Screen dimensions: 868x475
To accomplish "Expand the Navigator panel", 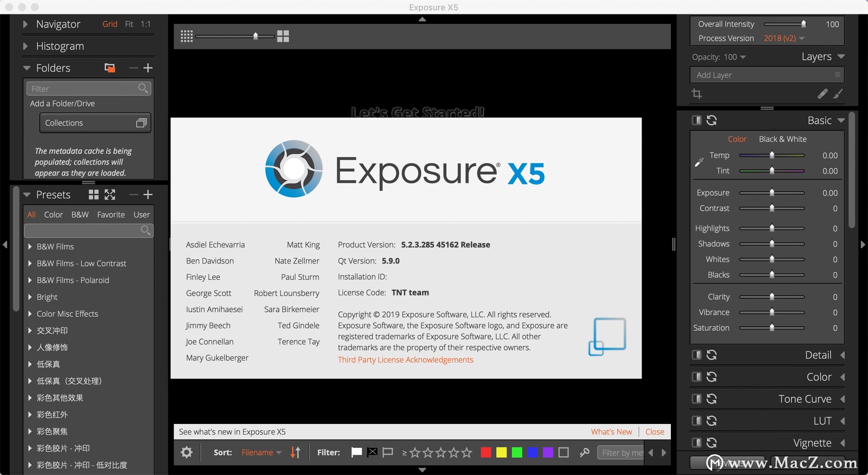I will pyautogui.click(x=26, y=24).
